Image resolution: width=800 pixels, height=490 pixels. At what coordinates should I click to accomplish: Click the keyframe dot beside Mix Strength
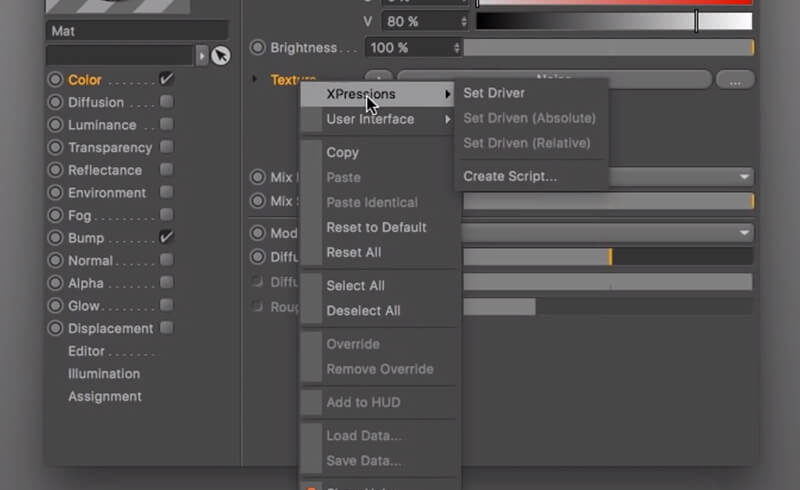tap(258, 201)
